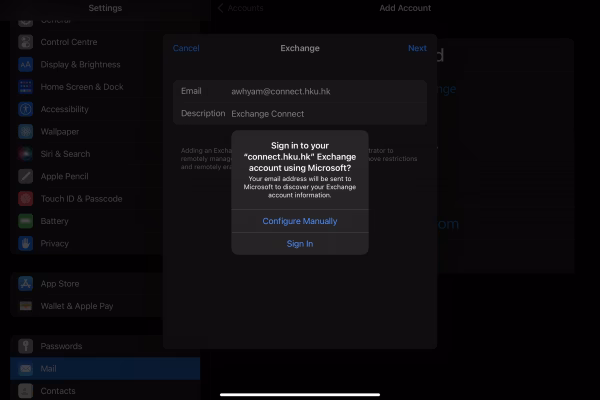
Task: Open the Privacy settings icon
Action: [x=26, y=243]
